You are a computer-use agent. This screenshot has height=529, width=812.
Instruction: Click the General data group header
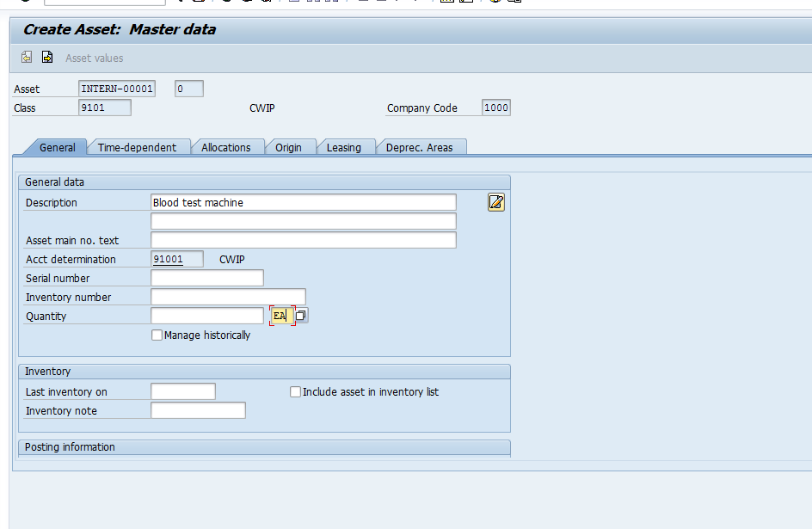click(264, 182)
